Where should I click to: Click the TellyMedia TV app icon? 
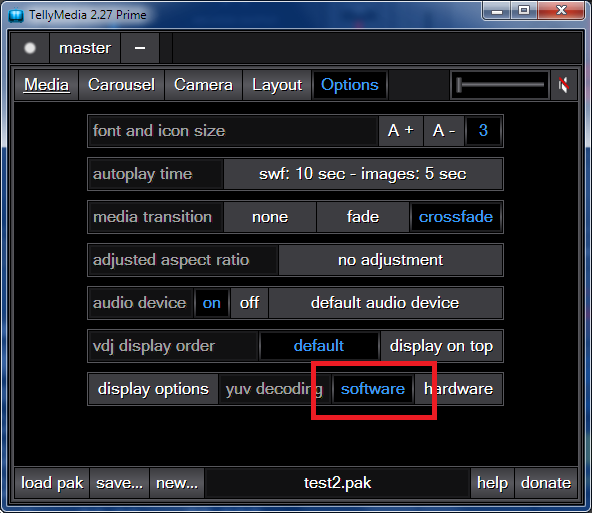16,15
